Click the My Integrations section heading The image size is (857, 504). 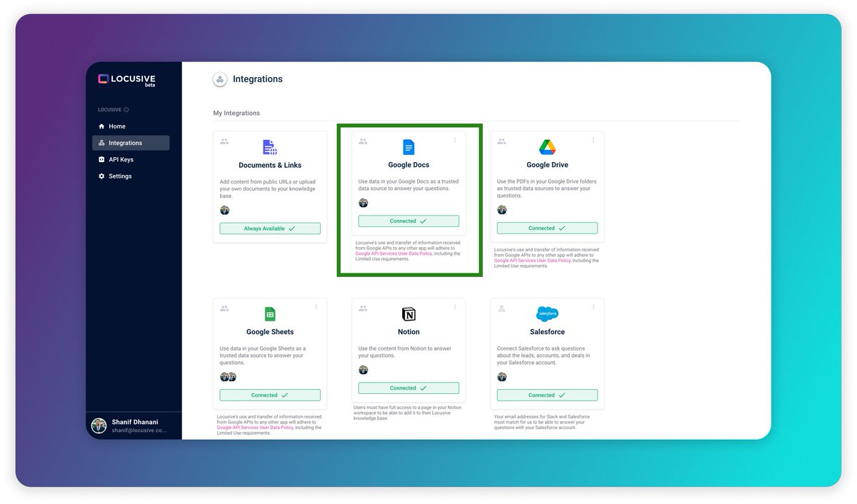coord(236,114)
